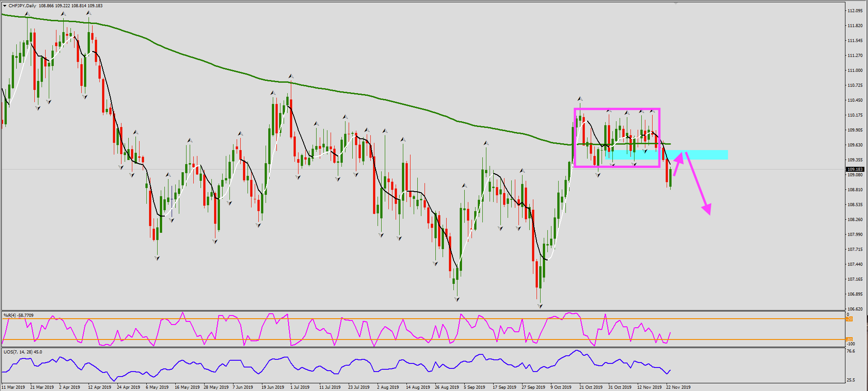Click price scale value 108.810
This screenshot has height=391, width=868.
[855, 190]
